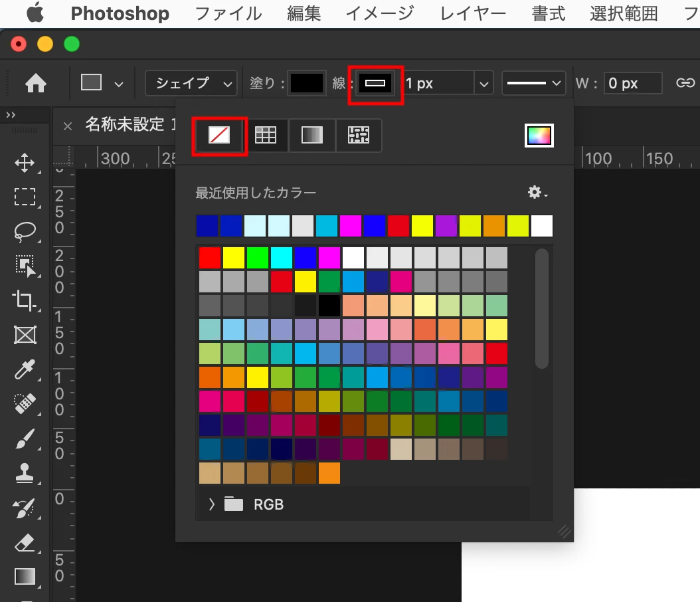700x602 pixels.
Task: Open the 選択範囲 menu
Action: pos(624,13)
